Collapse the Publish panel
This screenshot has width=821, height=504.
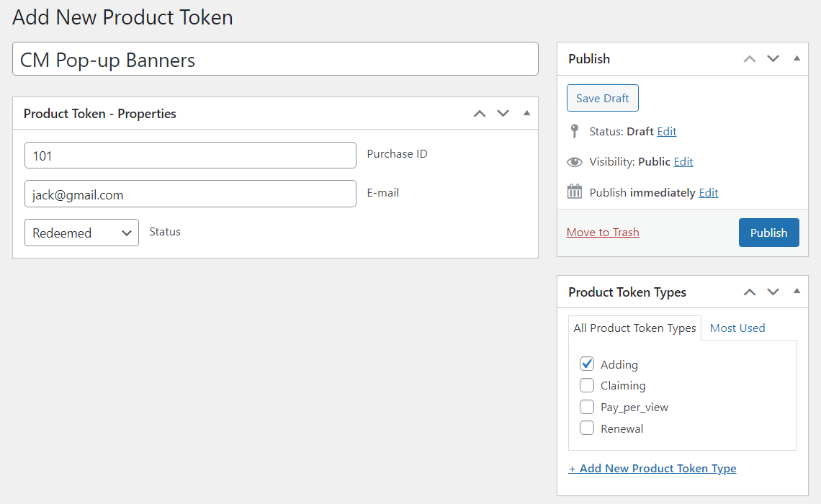797,58
